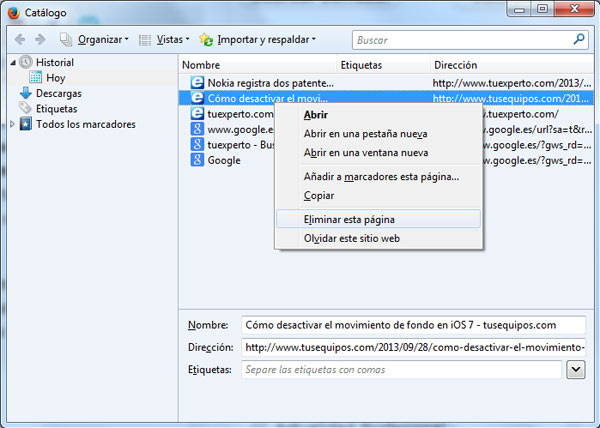The width and height of the screenshot is (600, 428).
Task: Open Importar y respaldar menu
Action: coord(266,39)
